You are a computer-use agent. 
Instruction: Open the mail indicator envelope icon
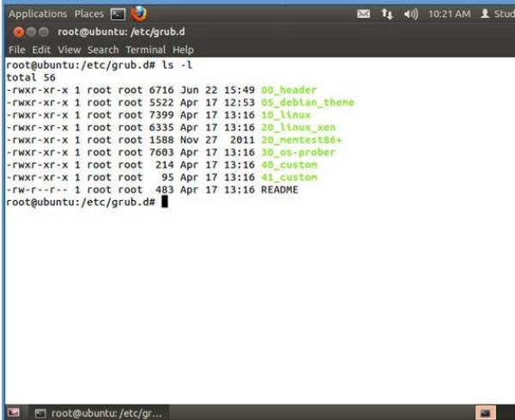tap(363, 14)
